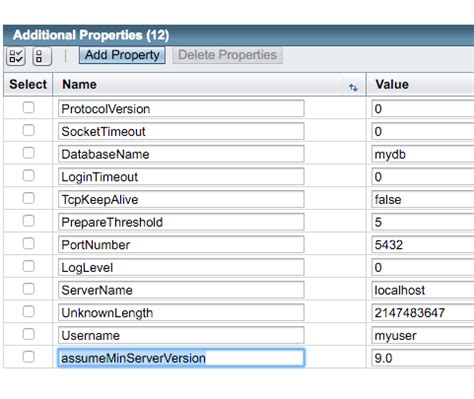Edit the LoginTimeout name field

coord(181,177)
